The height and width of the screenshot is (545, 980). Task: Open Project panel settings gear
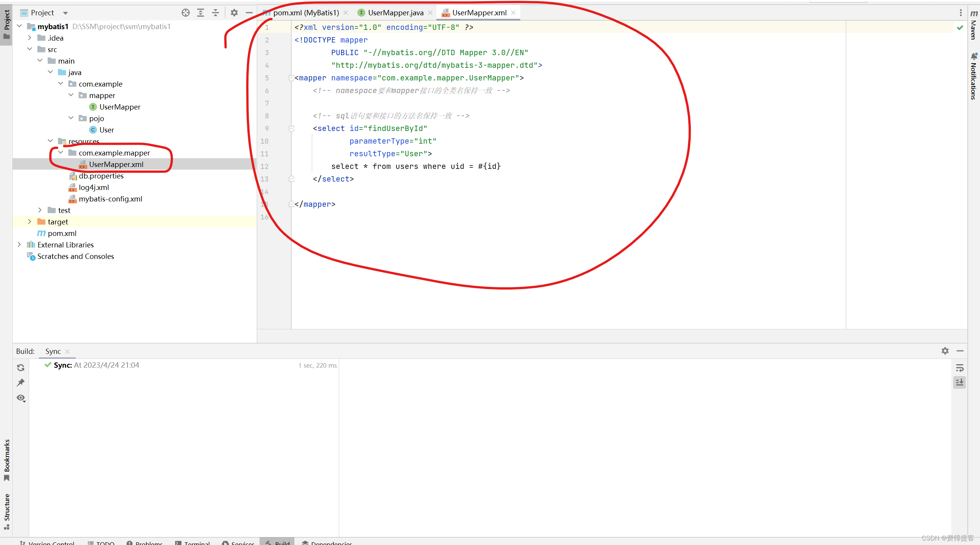tap(234, 13)
